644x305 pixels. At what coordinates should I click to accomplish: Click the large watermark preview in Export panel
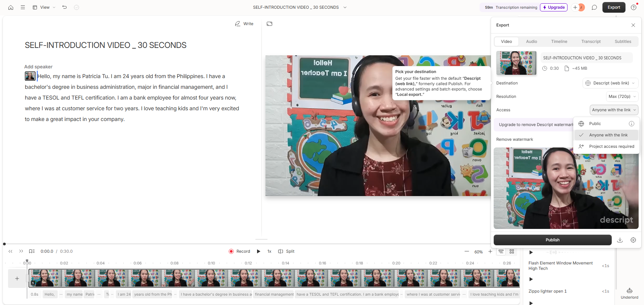pyautogui.click(x=566, y=188)
